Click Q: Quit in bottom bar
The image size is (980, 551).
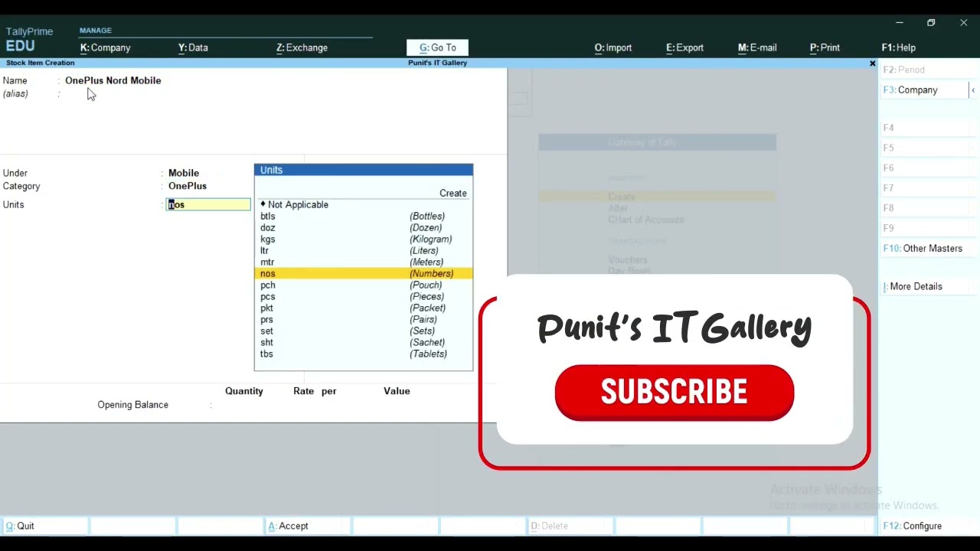(44, 526)
